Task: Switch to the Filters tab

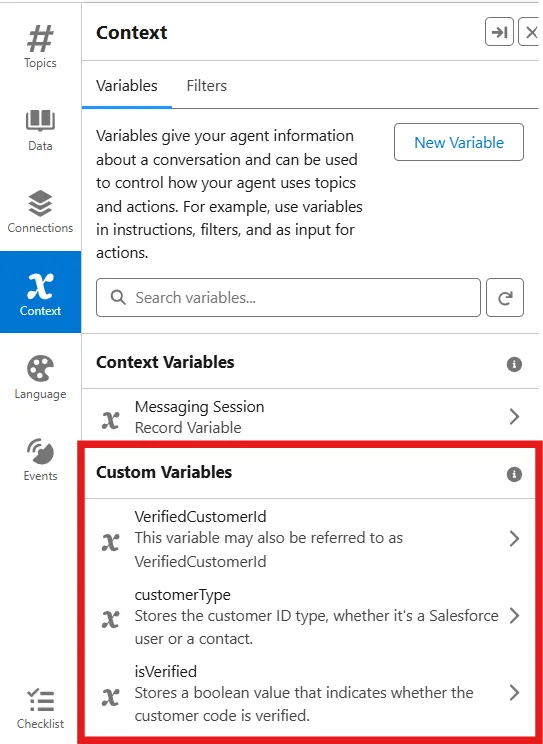Action: [x=206, y=86]
